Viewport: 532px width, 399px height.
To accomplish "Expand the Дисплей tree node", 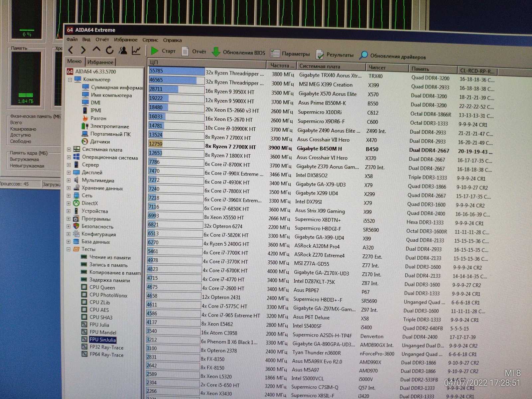I will tap(69, 172).
